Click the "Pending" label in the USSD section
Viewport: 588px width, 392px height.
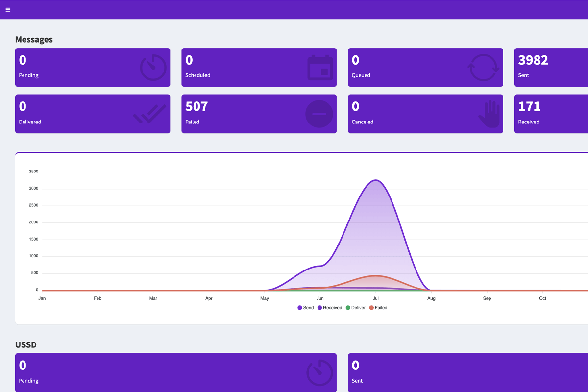point(29,381)
